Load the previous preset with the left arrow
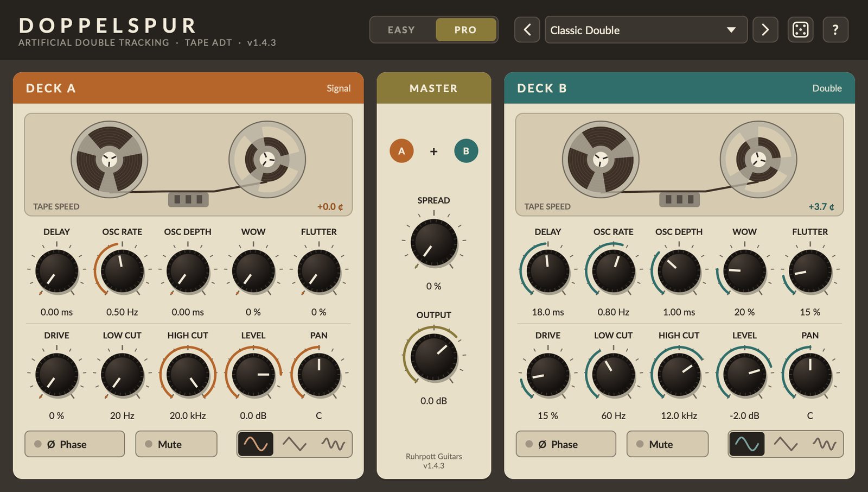 click(527, 30)
